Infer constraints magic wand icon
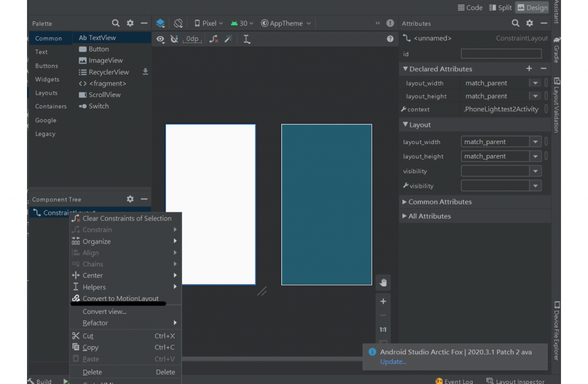This screenshot has height=384, width=588. (x=229, y=39)
